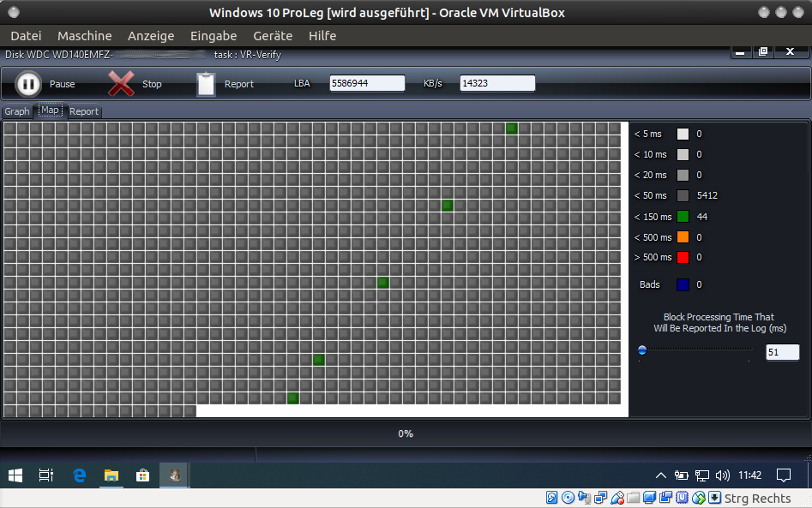This screenshot has width=812, height=508.
Task: Click the block processing time slider handle
Action: click(x=642, y=350)
